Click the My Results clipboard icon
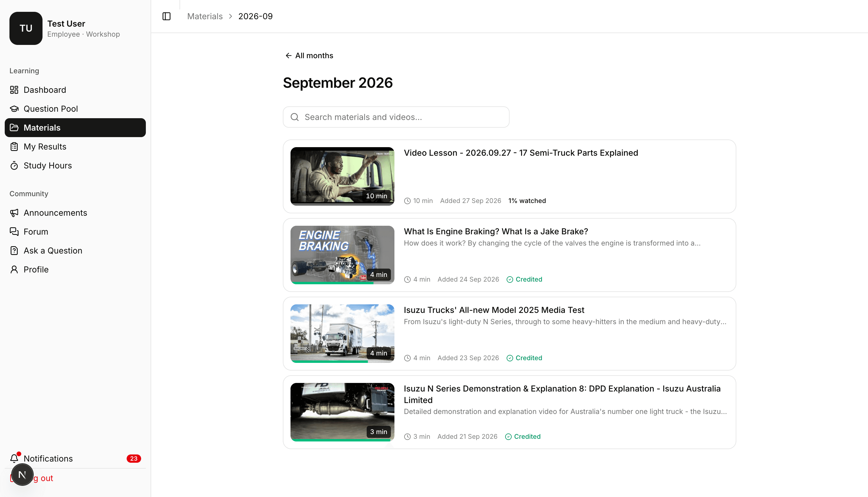This screenshot has width=868, height=497. click(x=14, y=147)
